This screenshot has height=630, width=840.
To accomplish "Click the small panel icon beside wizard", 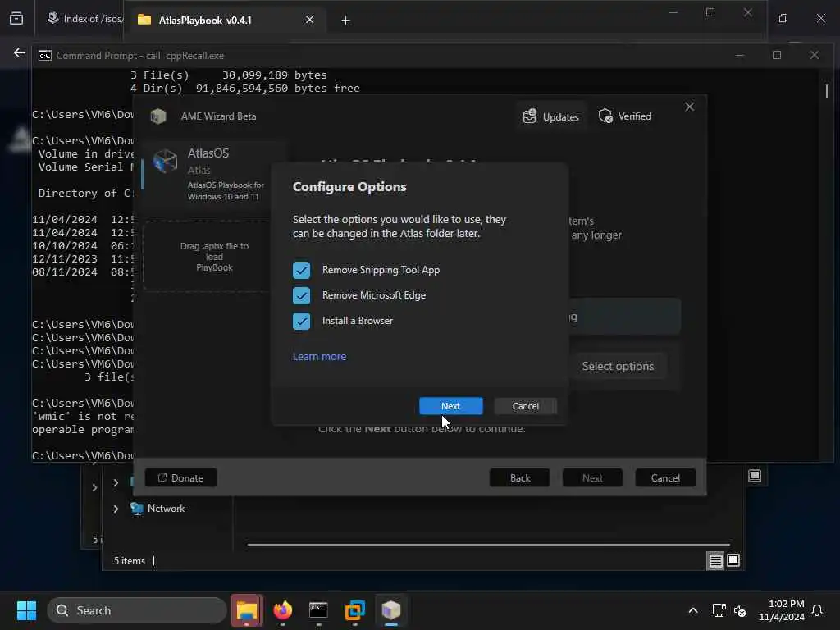I will (x=755, y=476).
